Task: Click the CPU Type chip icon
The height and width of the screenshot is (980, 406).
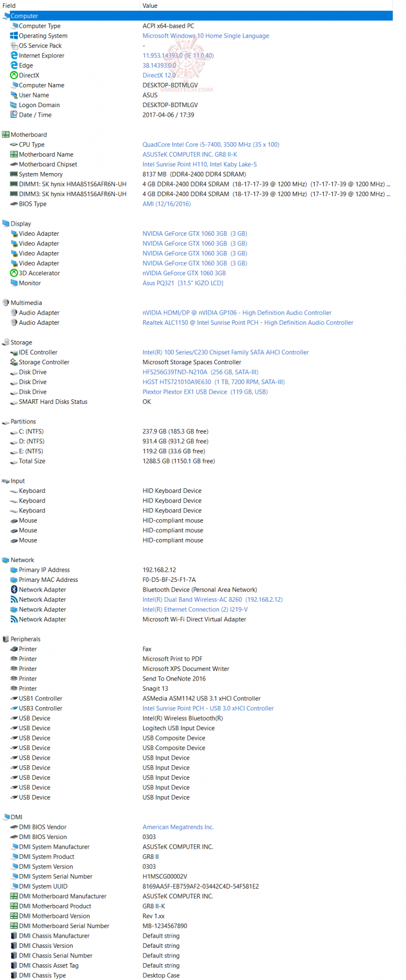Action: click(x=14, y=144)
